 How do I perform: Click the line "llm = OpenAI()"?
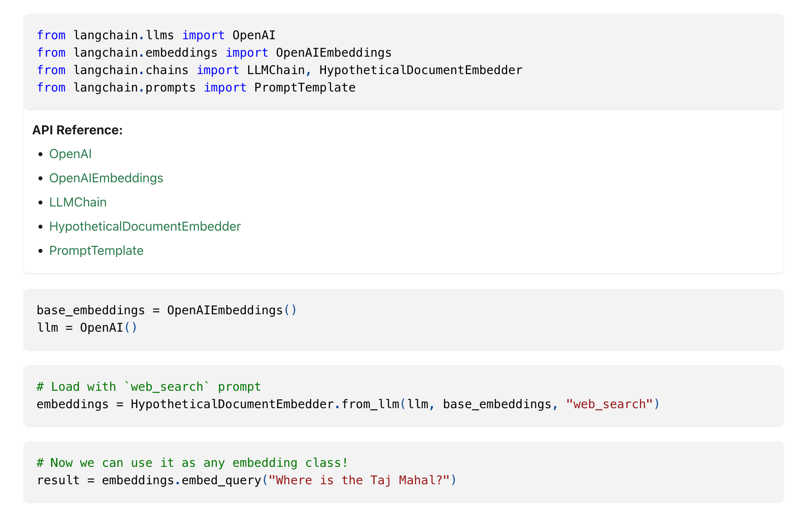87,327
